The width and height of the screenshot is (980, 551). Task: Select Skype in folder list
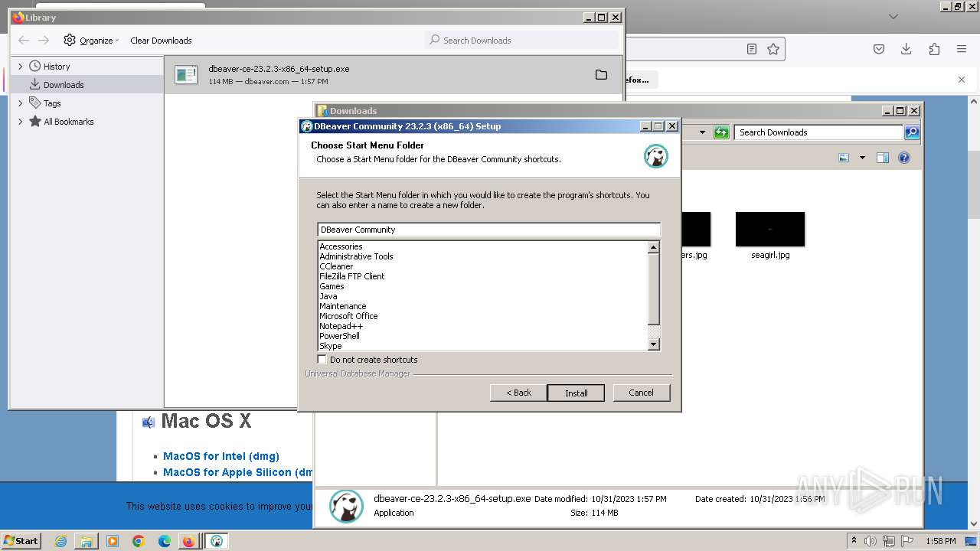click(330, 346)
